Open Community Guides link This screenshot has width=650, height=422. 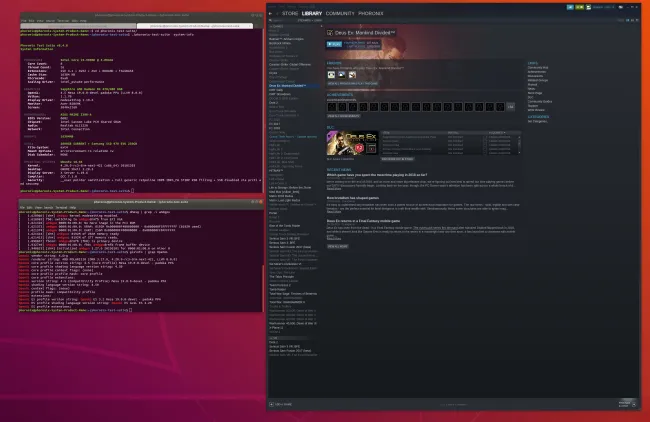(540, 102)
